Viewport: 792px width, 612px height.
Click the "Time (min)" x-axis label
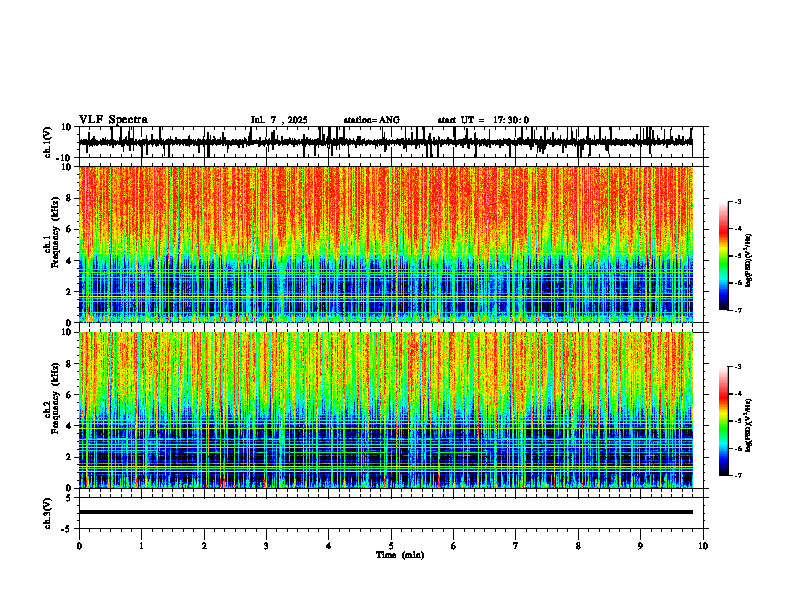400,555
